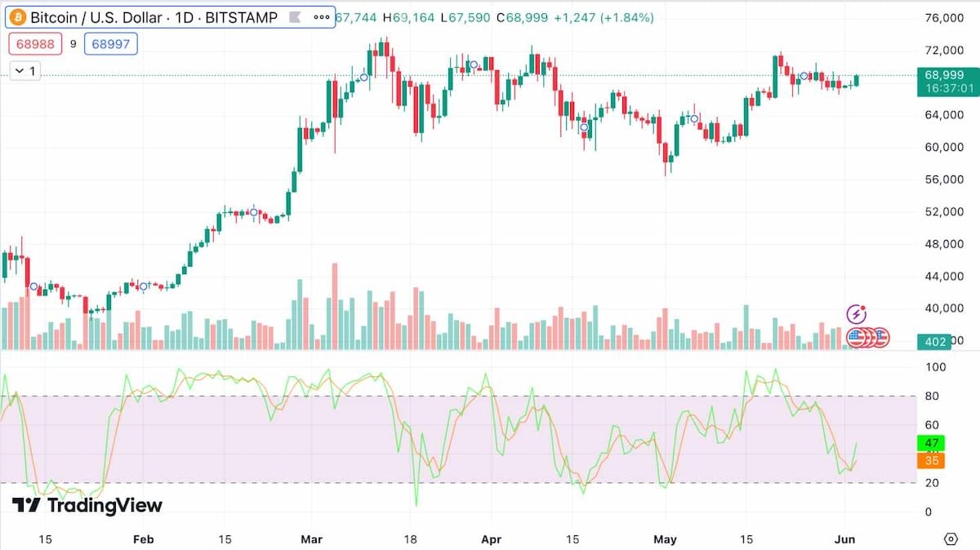The width and height of the screenshot is (980, 550).
Task: Open the three-dot more options menu
Action: 321,16
